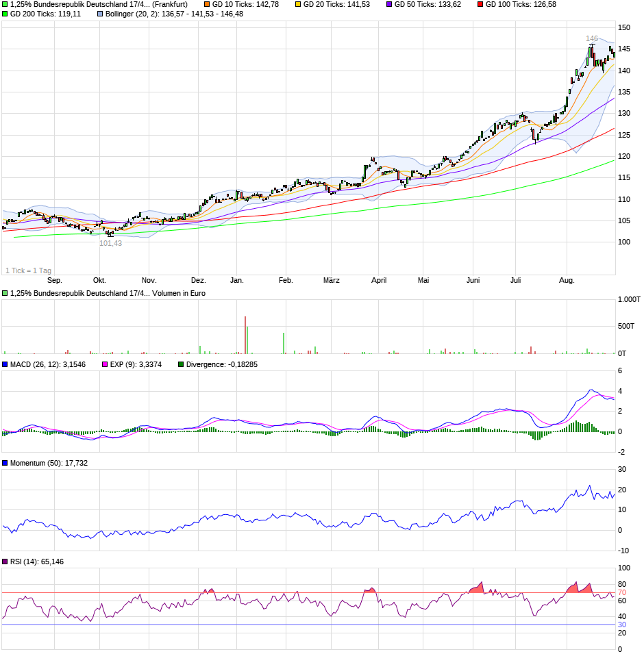Click the 'EXP (9): 3,3374' label

[x=136, y=364]
